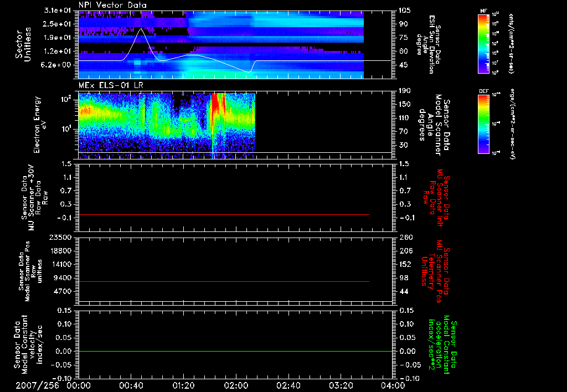Click the "MU Scanner +30V" axis label

(32, 198)
